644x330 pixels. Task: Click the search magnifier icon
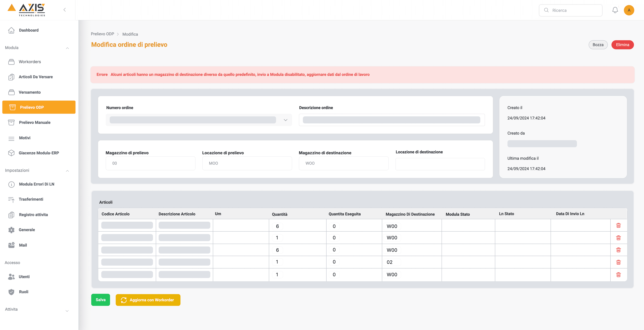pyautogui.click(x=546, y=10)
